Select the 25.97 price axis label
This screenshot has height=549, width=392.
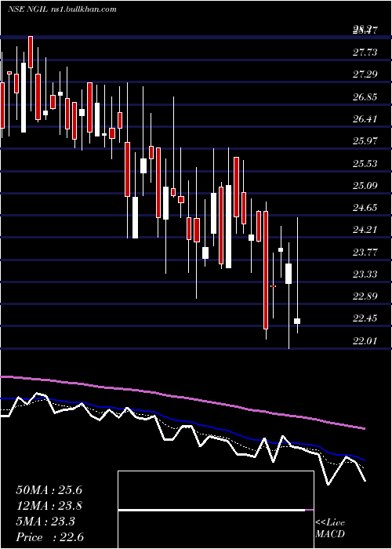click(x=365, y=141)
